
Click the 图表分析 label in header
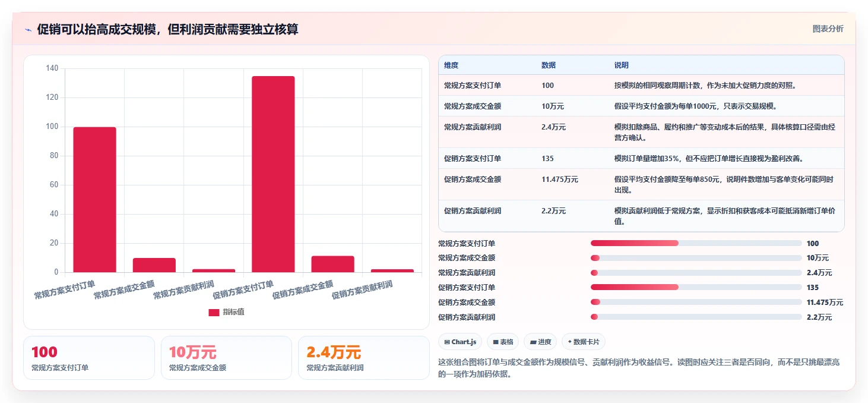[x=828, y=29]
